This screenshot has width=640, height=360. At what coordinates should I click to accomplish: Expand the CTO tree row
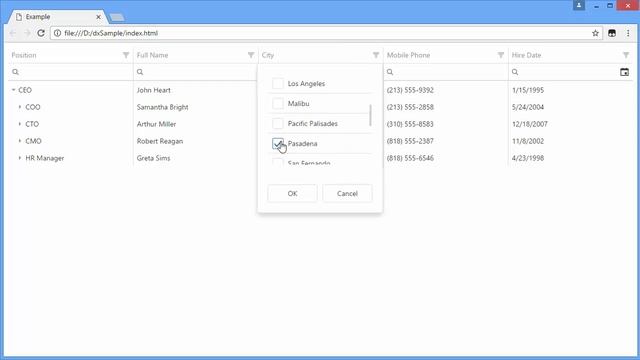click(20, 124)
